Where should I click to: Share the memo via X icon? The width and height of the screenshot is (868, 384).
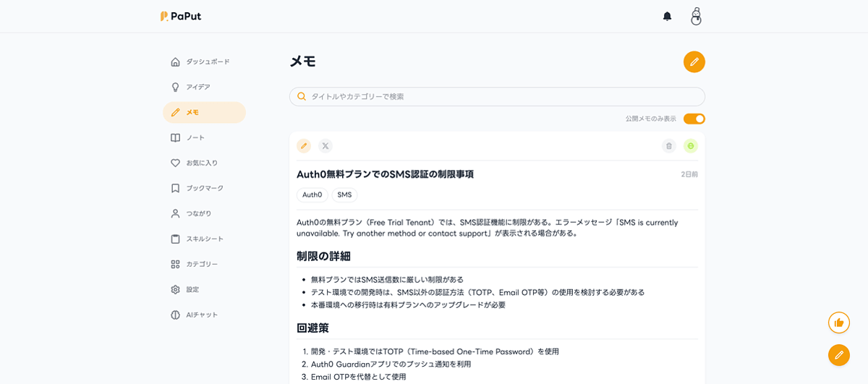tap(325, 146)
